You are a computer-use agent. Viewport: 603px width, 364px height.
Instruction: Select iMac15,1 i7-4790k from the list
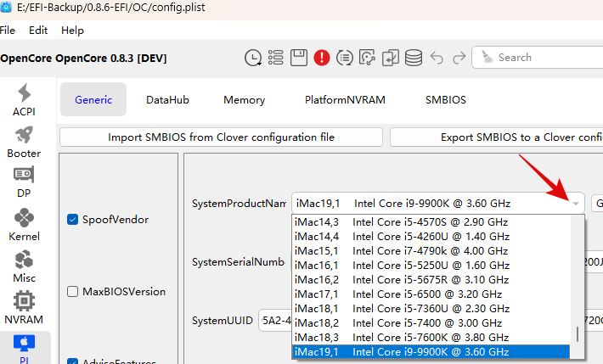click(x=431, y=251)
